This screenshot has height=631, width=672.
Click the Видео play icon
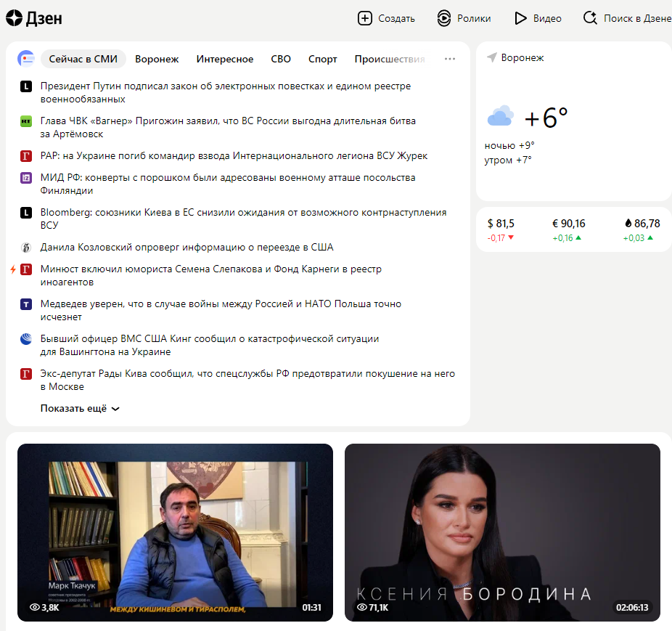tap(520, 18)
